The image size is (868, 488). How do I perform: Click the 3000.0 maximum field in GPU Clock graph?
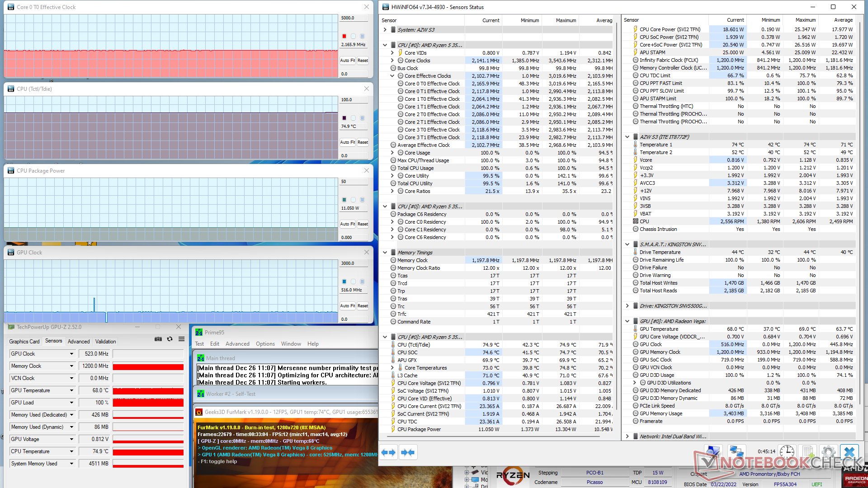[354, 263]
